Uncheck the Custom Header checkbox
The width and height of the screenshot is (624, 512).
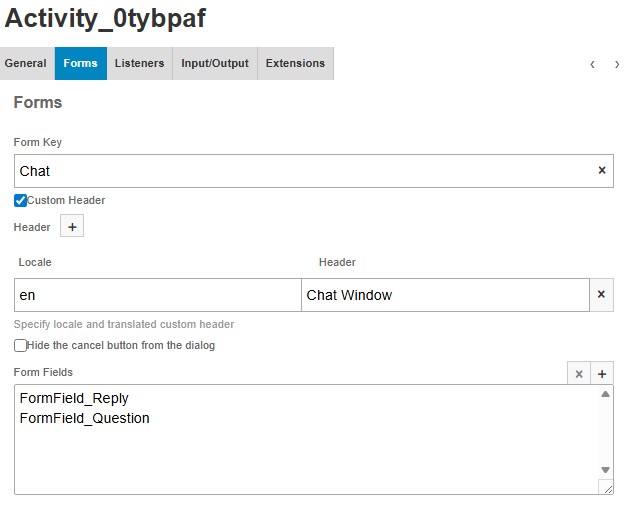[x=21, y=200]
